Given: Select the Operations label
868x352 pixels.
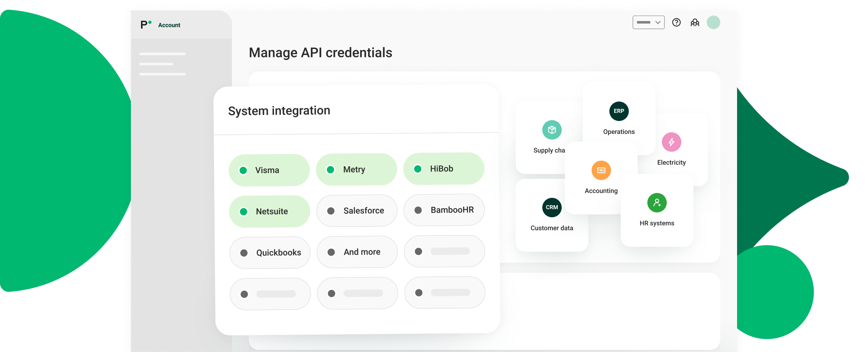Looking at the screenshot, I should tap(619, 132).
